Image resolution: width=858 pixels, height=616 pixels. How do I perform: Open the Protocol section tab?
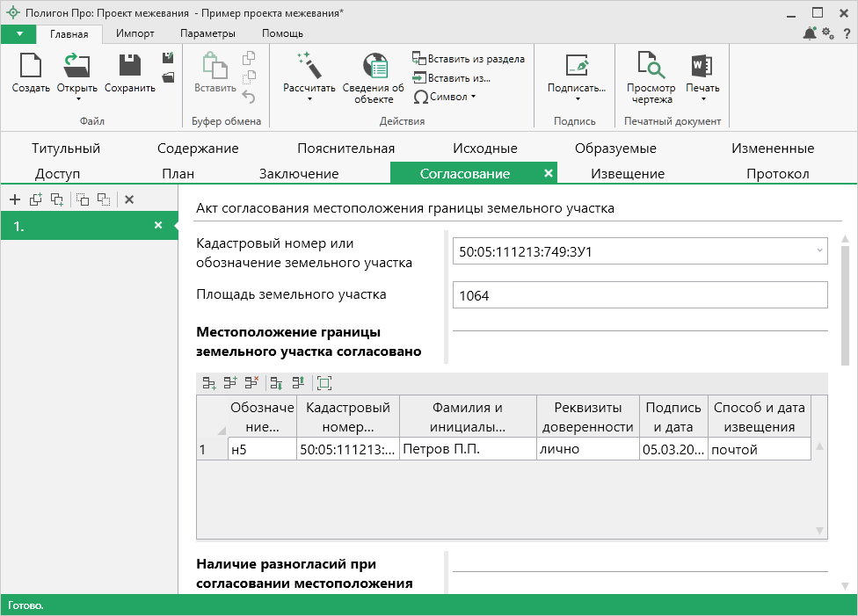[777, 173]
